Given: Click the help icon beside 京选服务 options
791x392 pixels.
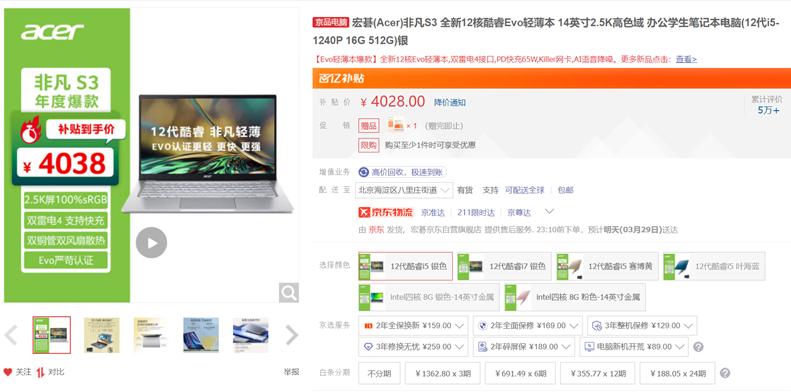Looking at the screenshot, I should (699, 347).
